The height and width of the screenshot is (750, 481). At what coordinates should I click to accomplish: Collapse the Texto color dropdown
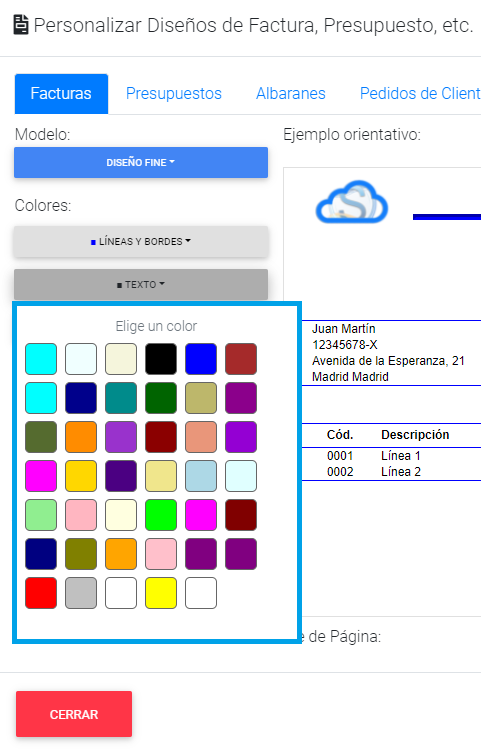(x=141, y=285)
